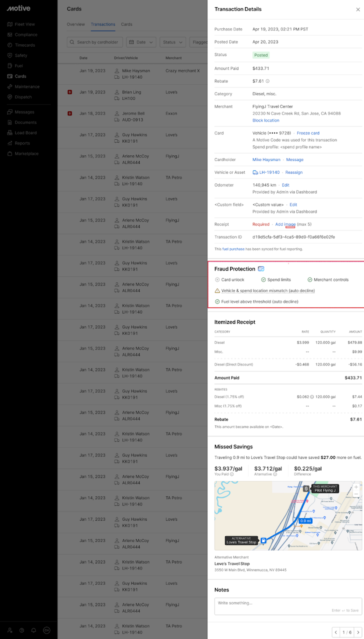
Task: Open the Date filter dropdown
Action: [x=141, y=42]
